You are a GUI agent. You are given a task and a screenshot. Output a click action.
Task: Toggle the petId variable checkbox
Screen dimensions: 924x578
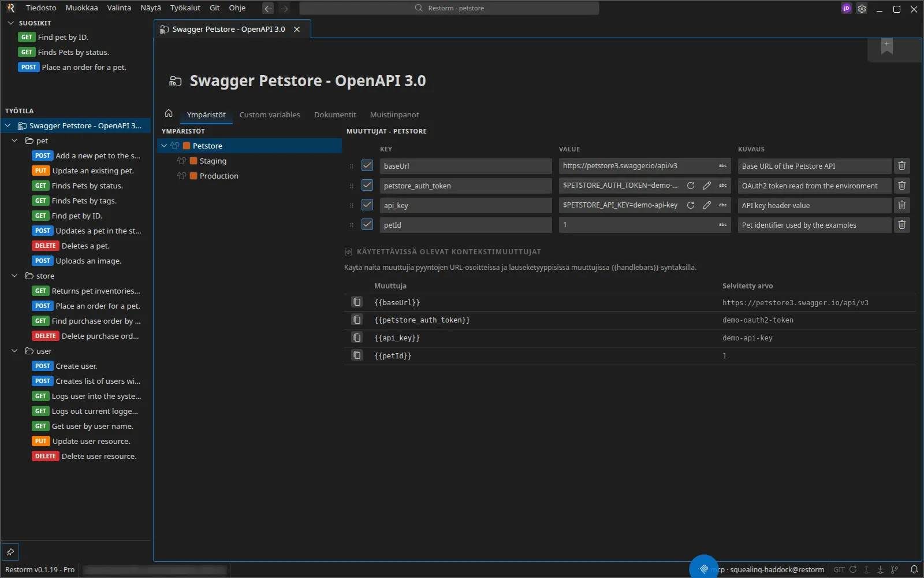click(367, 224)
